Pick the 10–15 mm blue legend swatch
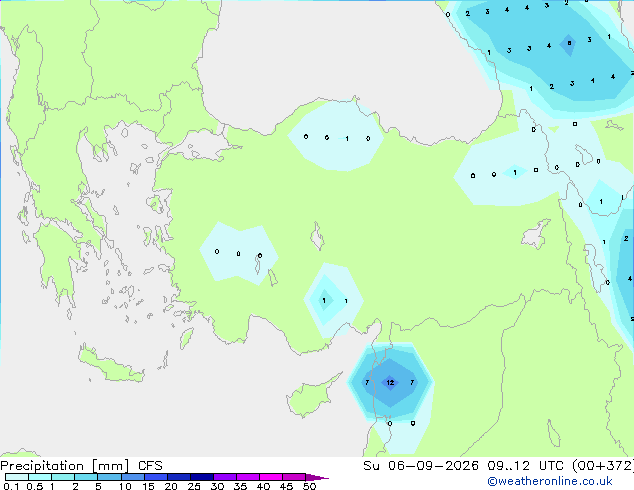 tap(133, 477)
